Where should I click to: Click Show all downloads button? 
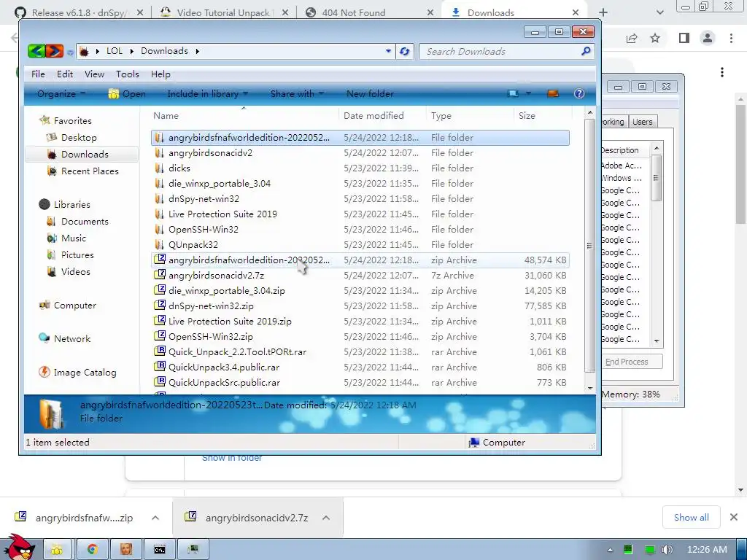[x=692, y=518]
